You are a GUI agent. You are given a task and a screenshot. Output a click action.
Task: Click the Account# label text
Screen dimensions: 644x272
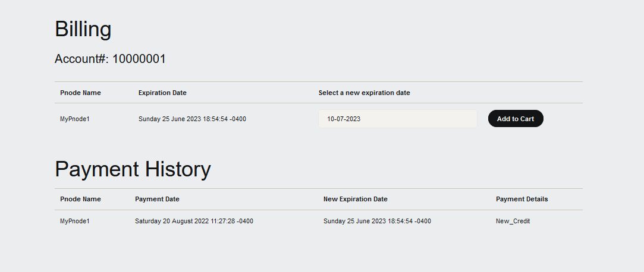81,59
